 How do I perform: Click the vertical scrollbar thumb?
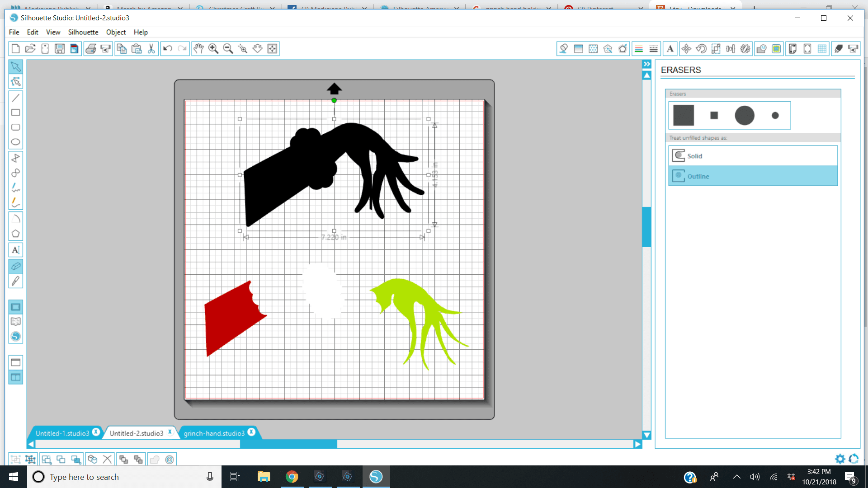point(647,227)
